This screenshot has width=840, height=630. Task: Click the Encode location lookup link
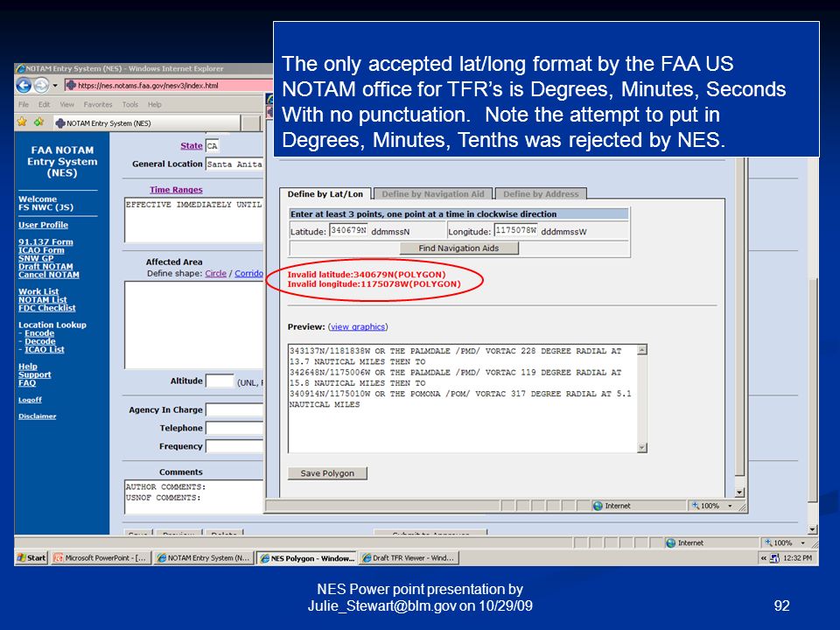tap(39, 332)
